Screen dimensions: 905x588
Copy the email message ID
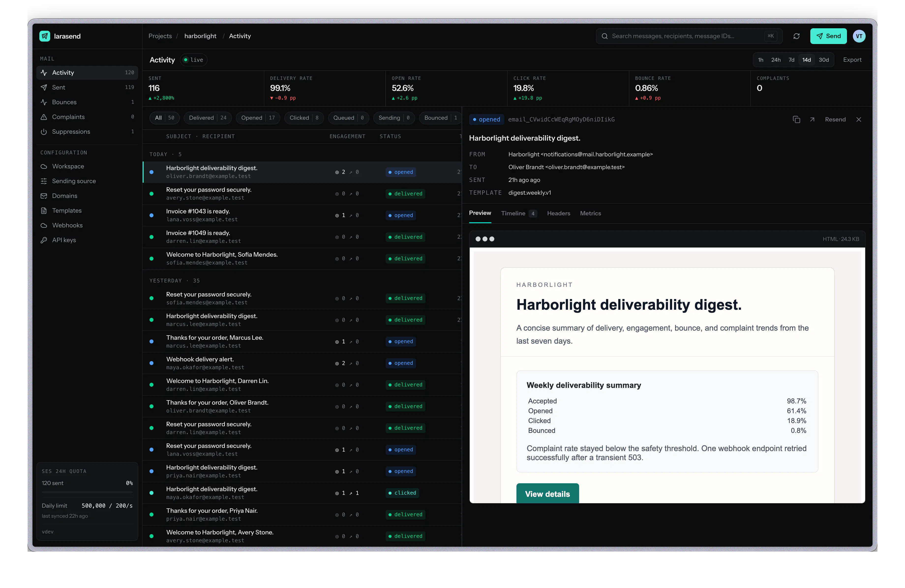796,120
